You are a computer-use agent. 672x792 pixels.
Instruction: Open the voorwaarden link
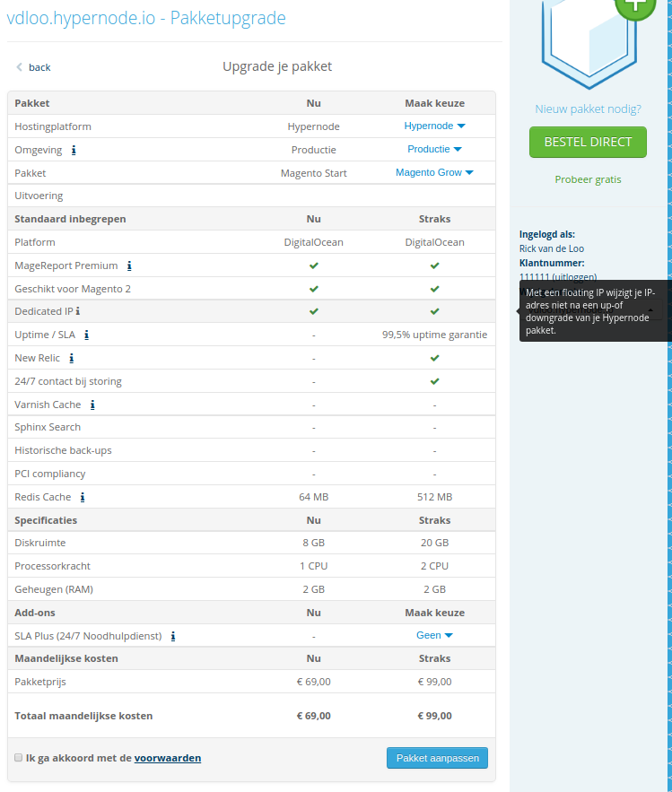168,758
